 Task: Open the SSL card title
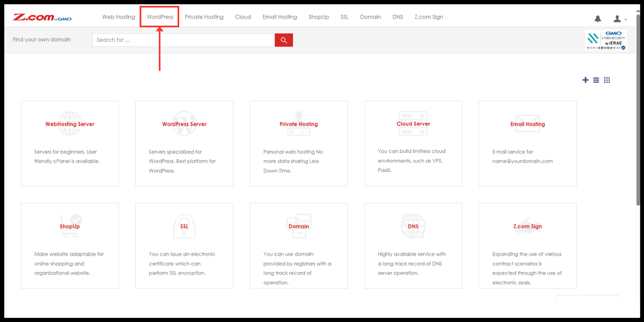tap(184, 226)
